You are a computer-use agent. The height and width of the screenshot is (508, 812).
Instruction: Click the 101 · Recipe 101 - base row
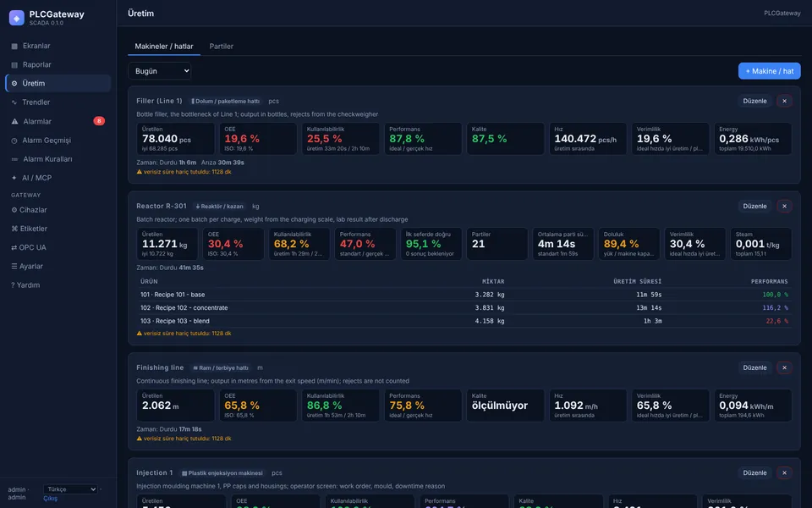(464, 295)
